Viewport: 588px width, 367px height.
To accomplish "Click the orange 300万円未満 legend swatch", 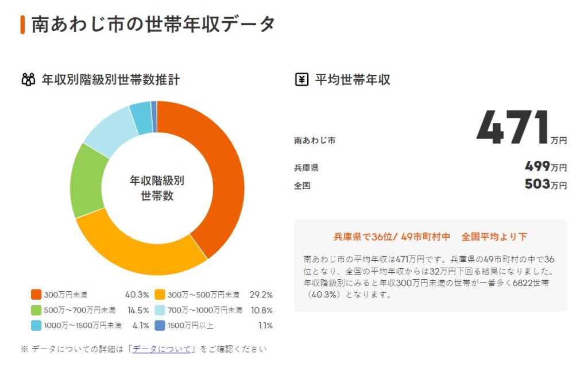I will [x=36, y=295].
